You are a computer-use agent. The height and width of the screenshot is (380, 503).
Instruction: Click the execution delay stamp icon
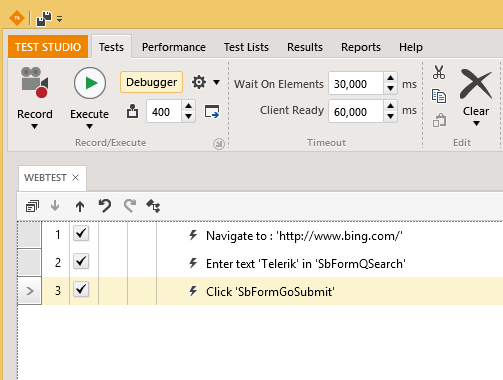132,111
